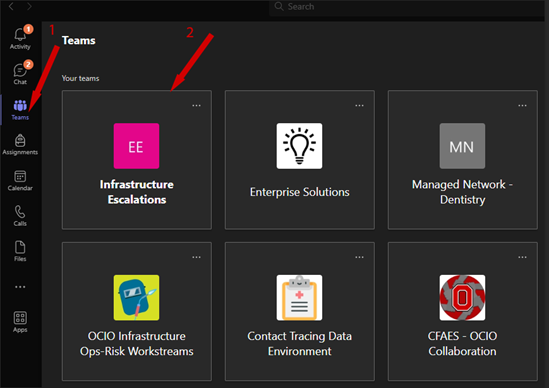Click the Teams page heading

tap(78, 40)
